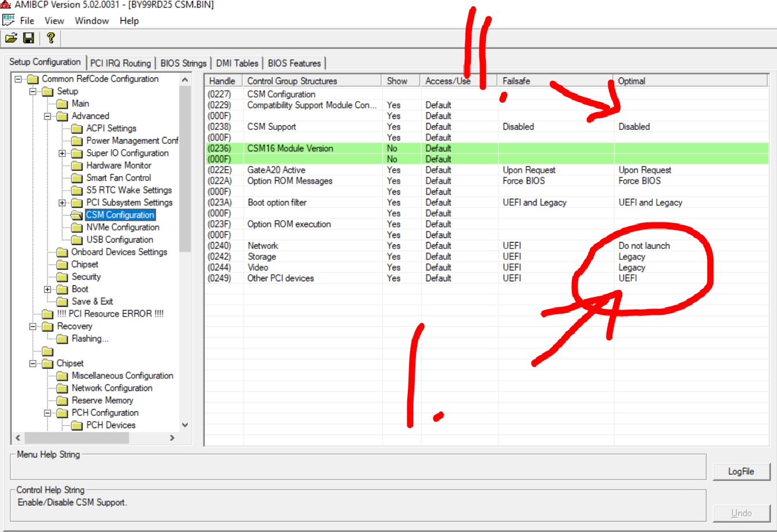Image resolution: width=777 pixels, height=532 pixels.
Task: Click the Show column header
Action: click(401, 81)
